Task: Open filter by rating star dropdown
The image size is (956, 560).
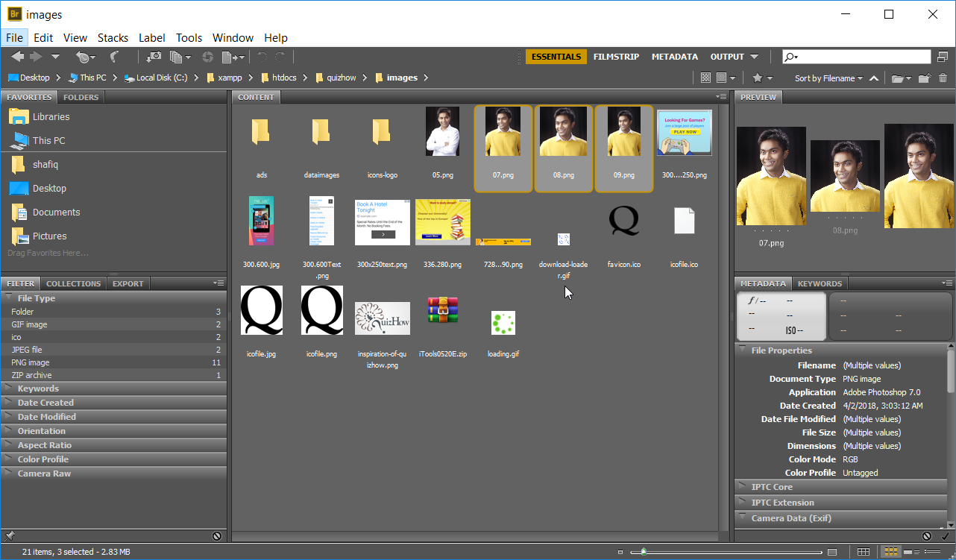Action: click(762, 78)
